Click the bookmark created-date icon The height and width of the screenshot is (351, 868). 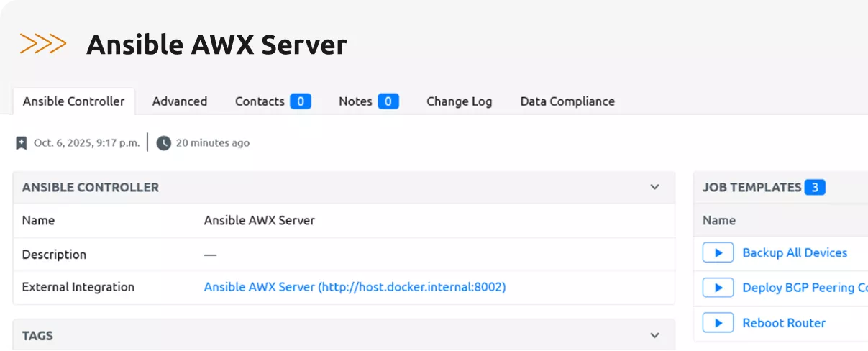tap(22, 143)
